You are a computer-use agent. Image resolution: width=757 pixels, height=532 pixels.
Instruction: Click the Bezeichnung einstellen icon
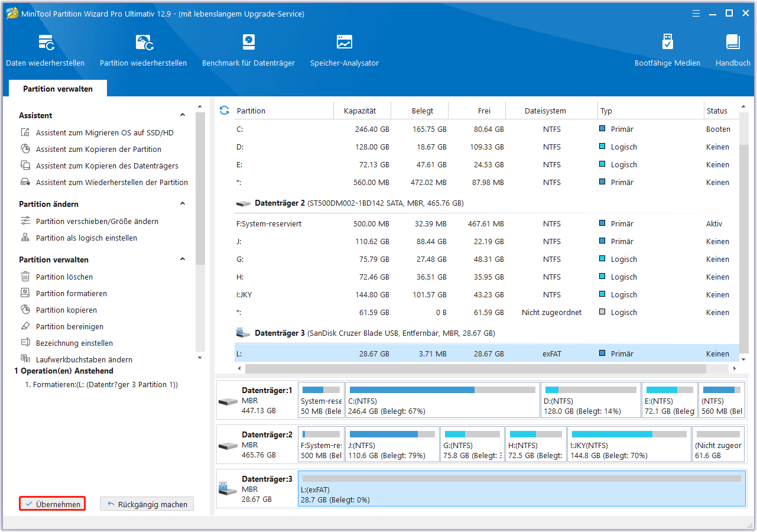[x=25, y=343]
